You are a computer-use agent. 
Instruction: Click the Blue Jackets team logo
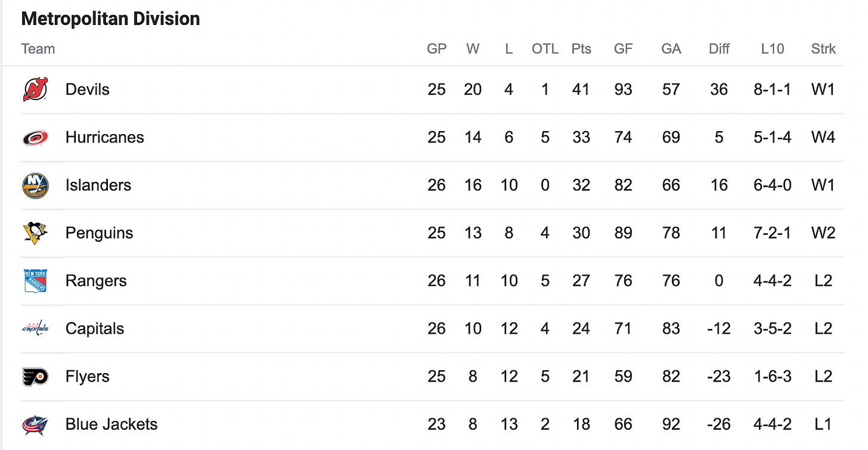click(x=35, y=424)
